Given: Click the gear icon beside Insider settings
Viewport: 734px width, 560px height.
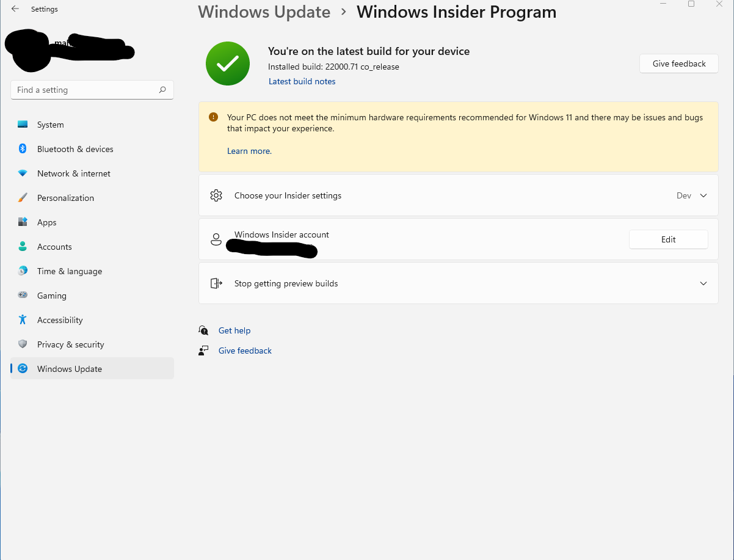Looking at the screenshot, I should [216, 195].
